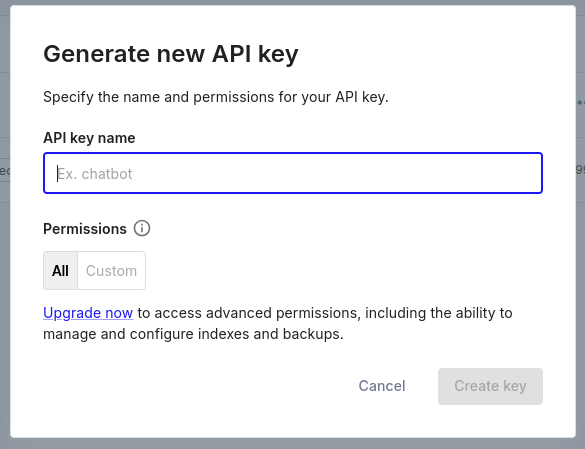Click the greyed-out Create key button
585x449 pixels.
tap(490, 386)
